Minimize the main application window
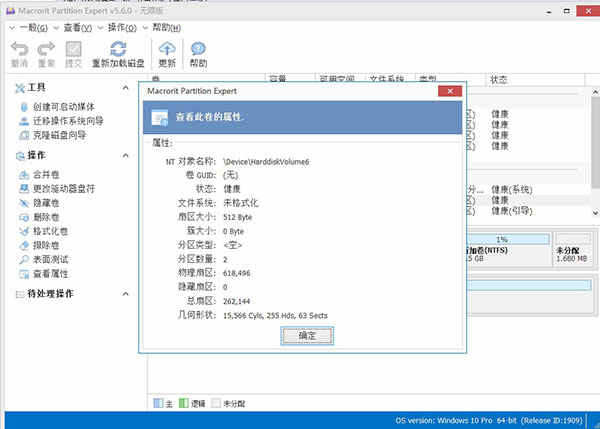The height and width of the screenshot is (429, 600). [548, 11]
